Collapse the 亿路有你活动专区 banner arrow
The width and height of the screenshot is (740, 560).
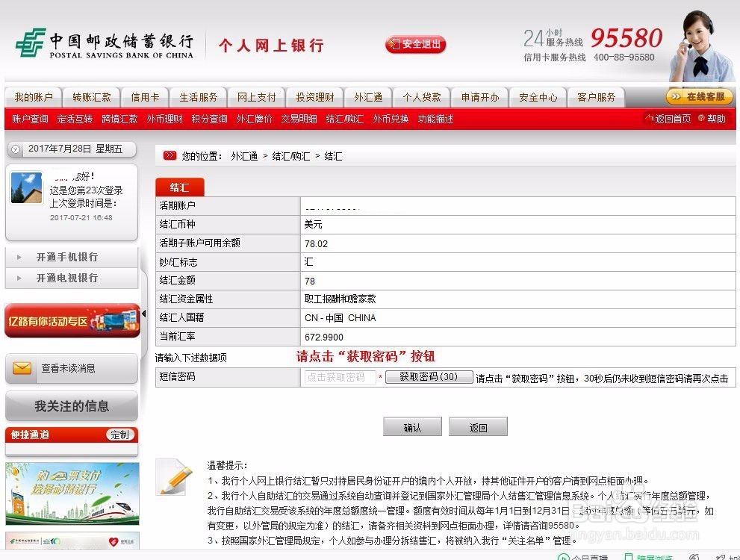143,314
